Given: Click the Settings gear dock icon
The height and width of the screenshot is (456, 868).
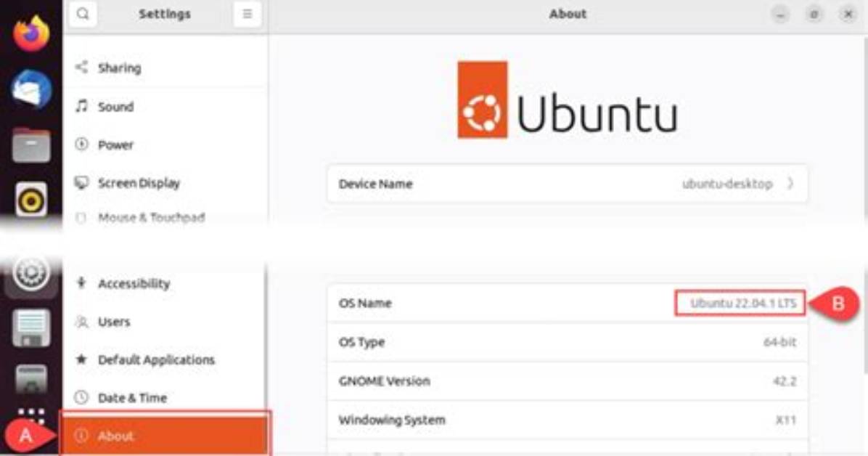Looking at the screenshot, I should pyautogui.click(x=31, y=272).
